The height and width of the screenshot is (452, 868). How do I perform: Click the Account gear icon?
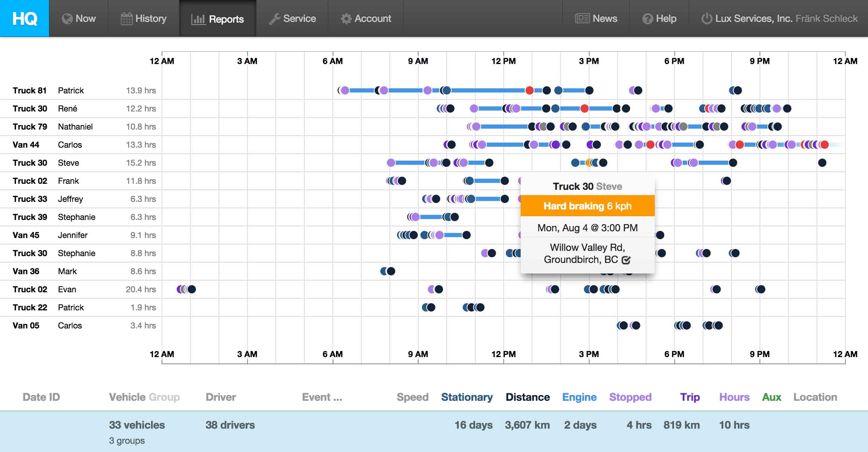point(346,19)
